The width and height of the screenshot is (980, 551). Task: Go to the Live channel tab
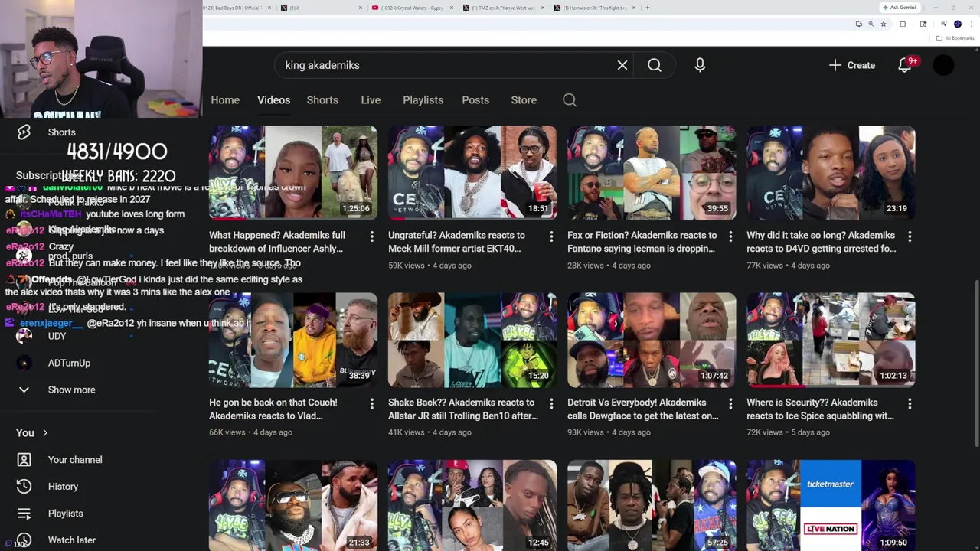[x=371, y=99]
